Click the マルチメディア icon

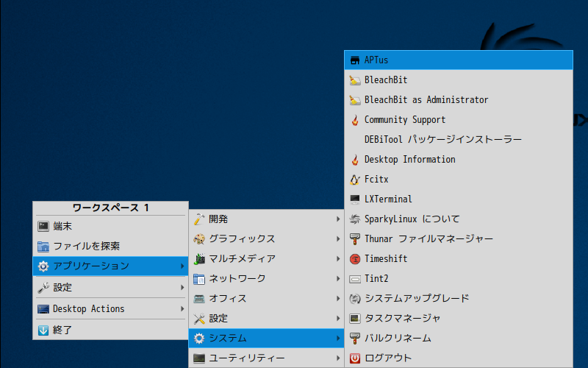(199, 259)
